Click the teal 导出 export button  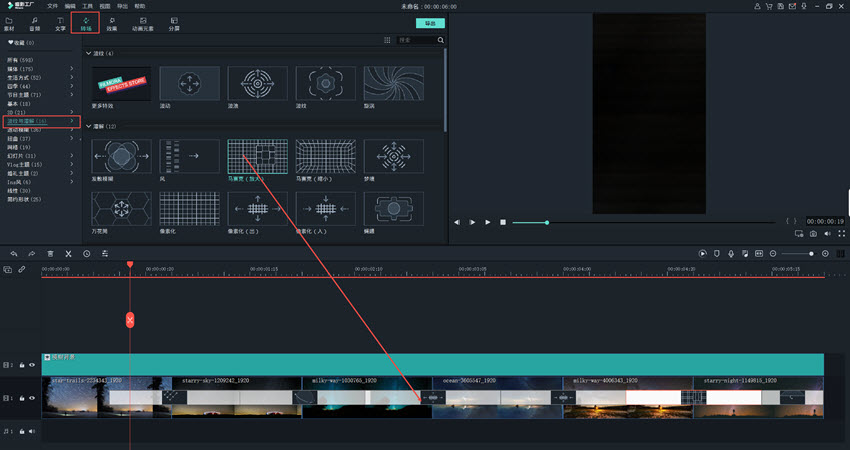pyautogui.click(x=431, y=22)
